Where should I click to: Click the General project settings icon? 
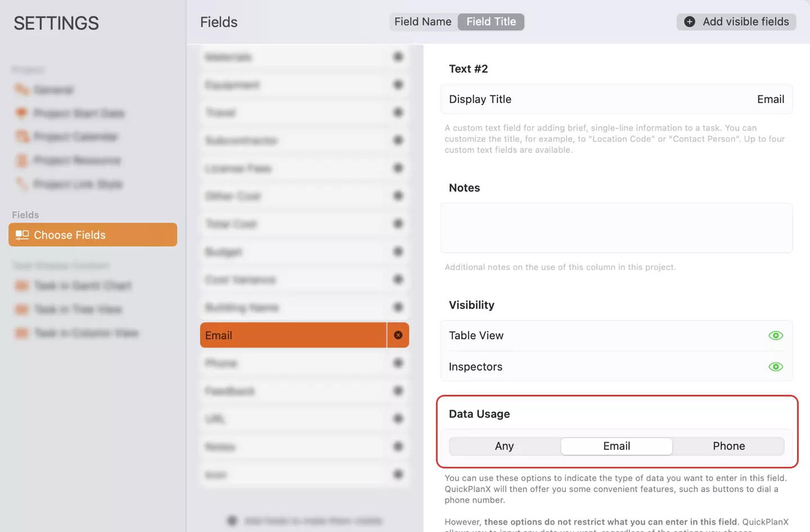(21, 89)
